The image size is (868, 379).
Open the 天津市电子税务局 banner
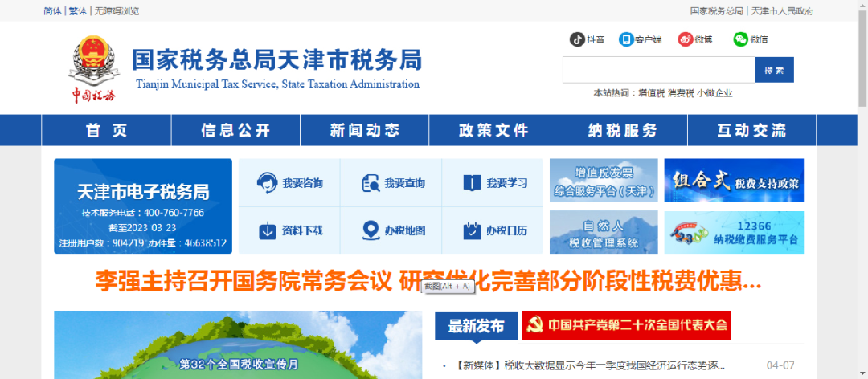(x=143, y=206)
